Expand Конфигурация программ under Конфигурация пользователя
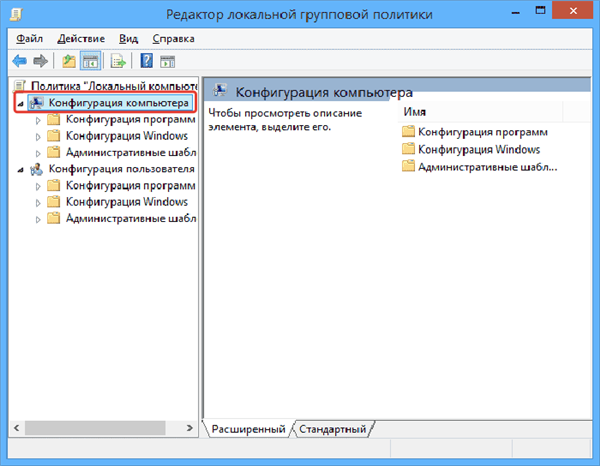Viewport: 600px width, 466px height. coord(38,186)
